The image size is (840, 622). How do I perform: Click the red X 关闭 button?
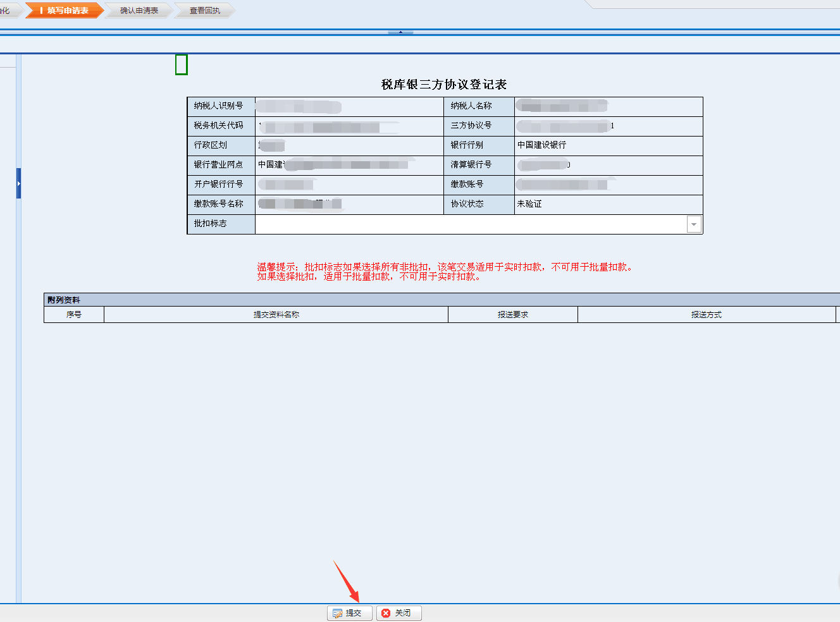coord(398,613)
